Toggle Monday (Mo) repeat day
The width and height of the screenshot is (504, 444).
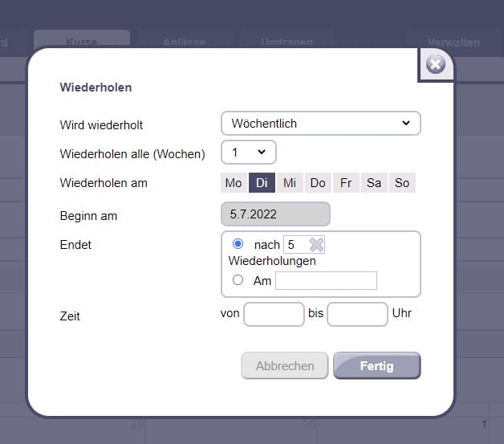[x=234, y=183]
